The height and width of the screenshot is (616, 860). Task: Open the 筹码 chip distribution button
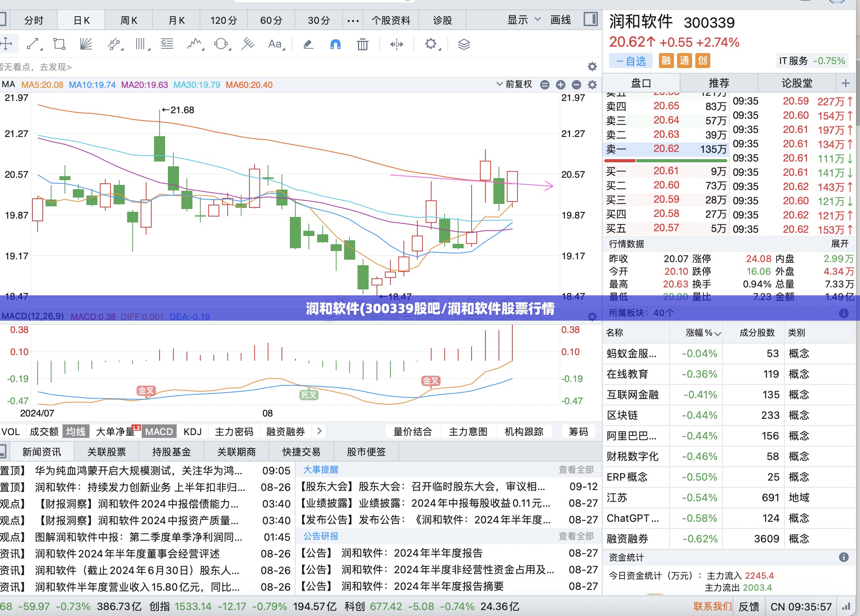(x=578, y=432)
